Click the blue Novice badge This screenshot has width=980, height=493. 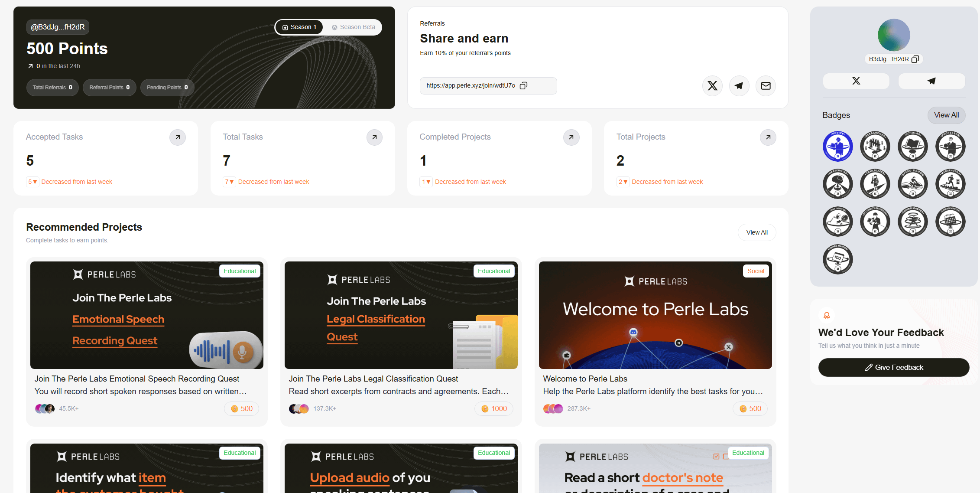click(837, 147)
